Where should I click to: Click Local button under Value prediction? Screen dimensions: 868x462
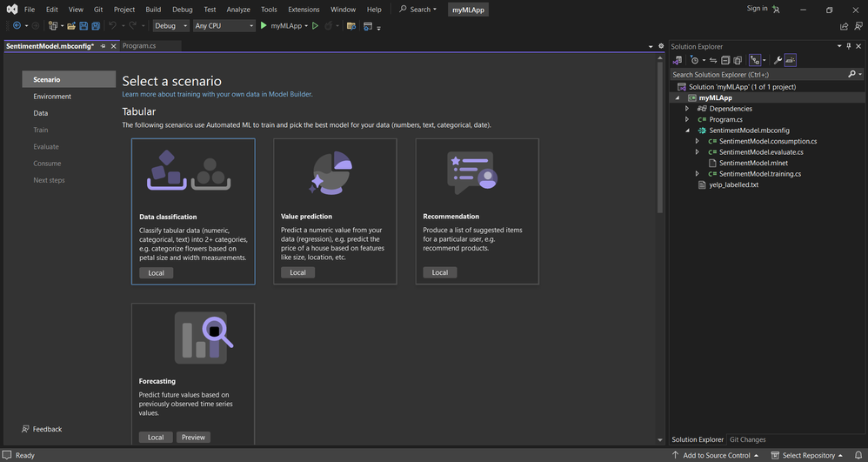tap(297, 272)
